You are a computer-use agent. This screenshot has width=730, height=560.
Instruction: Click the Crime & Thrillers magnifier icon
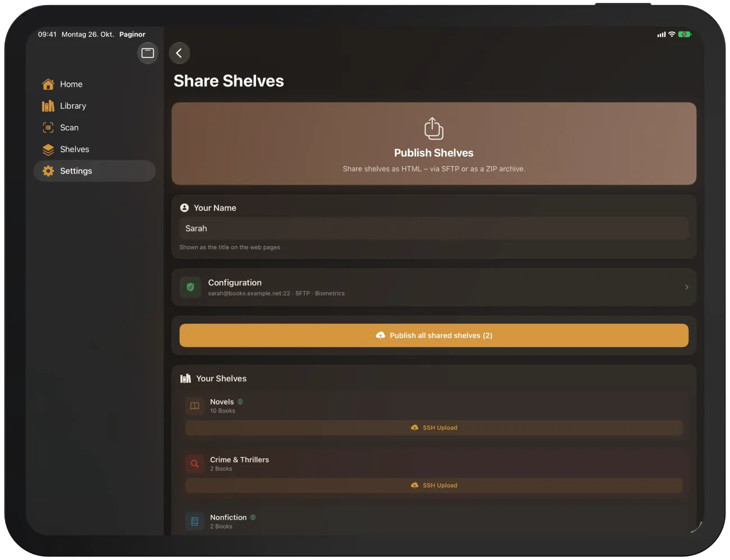(x=195, y=463)
